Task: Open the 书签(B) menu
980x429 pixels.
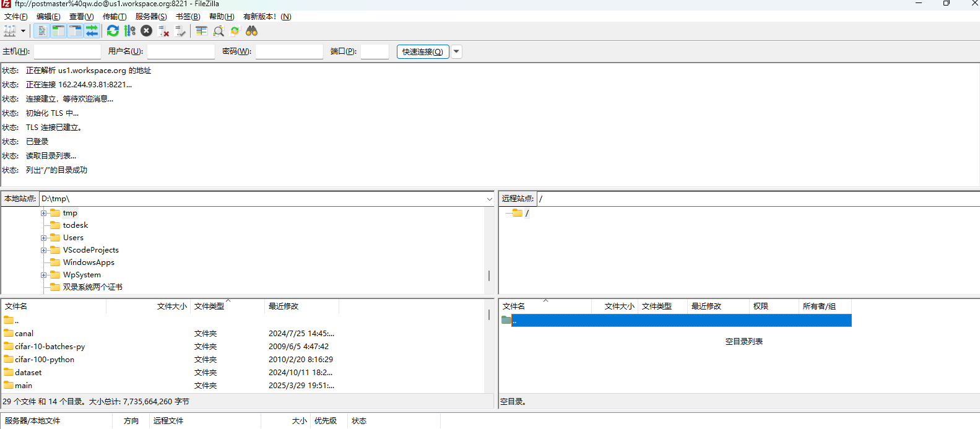Action: pyautogui.click(x=188, y=17)
